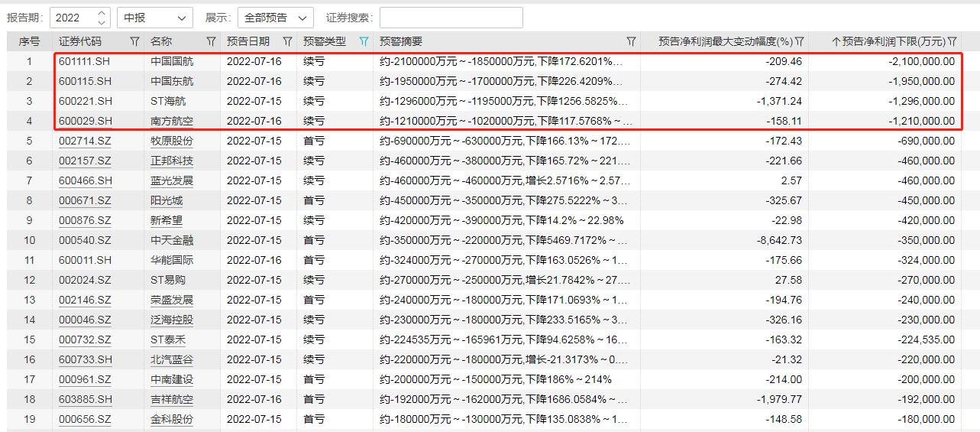Screen dimensions: 980x432
Task: Open stock code link 000656.SZ
Action: coord(85,419)
